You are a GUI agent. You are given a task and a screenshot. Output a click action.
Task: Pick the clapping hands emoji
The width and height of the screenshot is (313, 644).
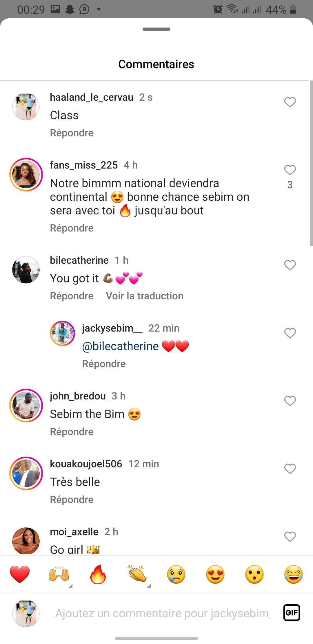[137, 574]
